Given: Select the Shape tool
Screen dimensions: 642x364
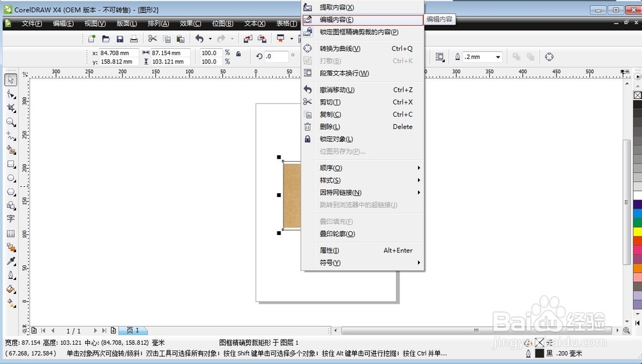Looking at the screenshot, I should click(11, 94).
